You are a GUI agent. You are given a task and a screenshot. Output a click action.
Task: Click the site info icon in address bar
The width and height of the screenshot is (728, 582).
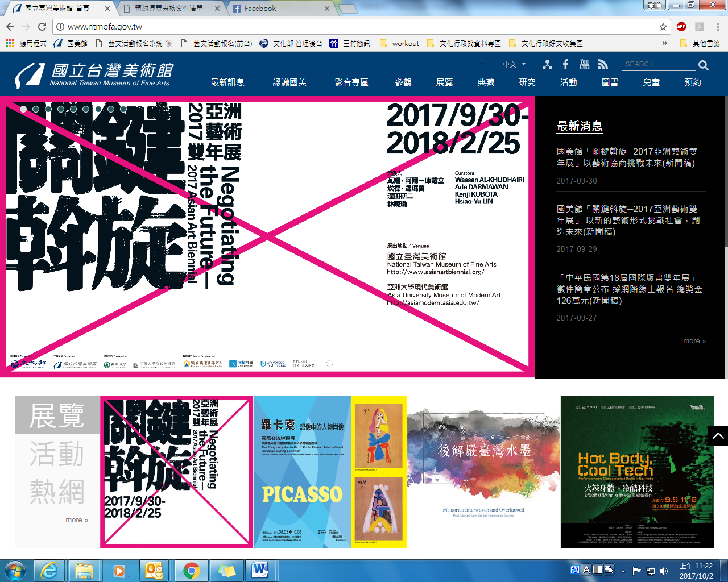61,27
